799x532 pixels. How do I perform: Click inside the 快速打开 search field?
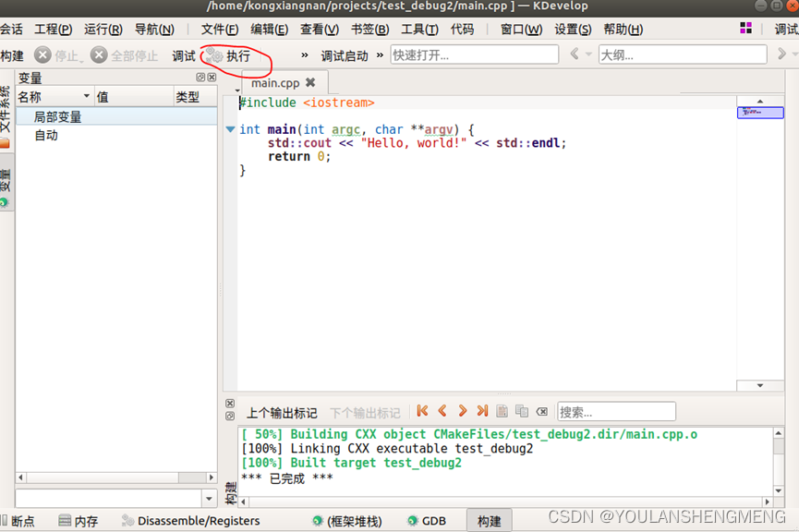pyautogui.click(x=474, y=54)
